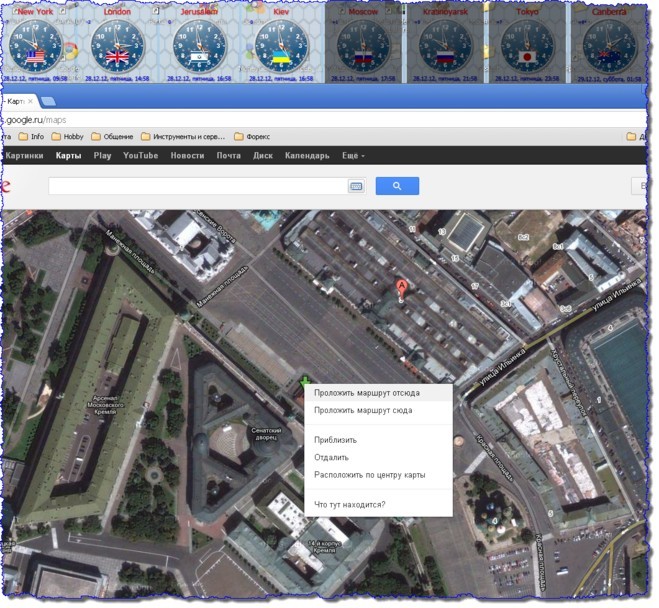Click into the Google Maps search field

click(195, 186)
